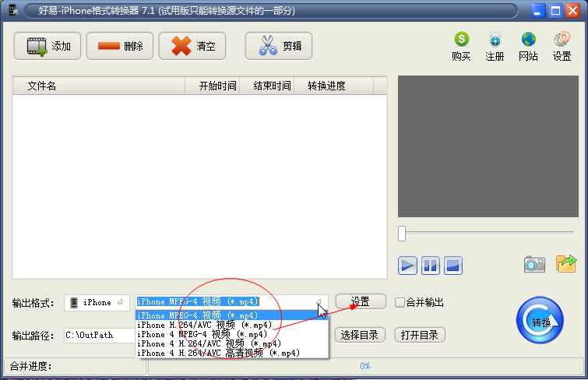Select iPhone H.264/AVC 视频 (*.mp4) option

(232, 325)
